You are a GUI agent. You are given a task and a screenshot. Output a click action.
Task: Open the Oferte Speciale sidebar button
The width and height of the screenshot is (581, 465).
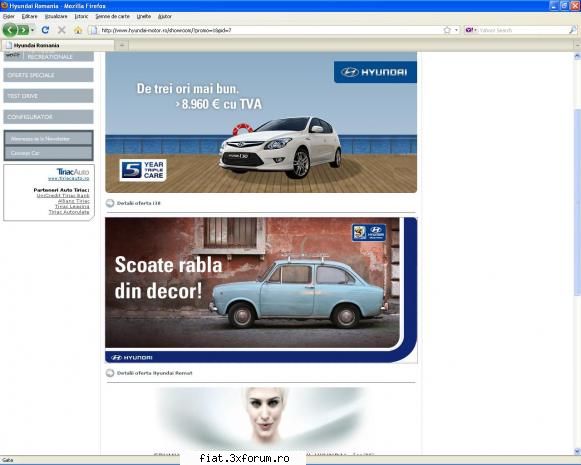(x=49, y=75)
